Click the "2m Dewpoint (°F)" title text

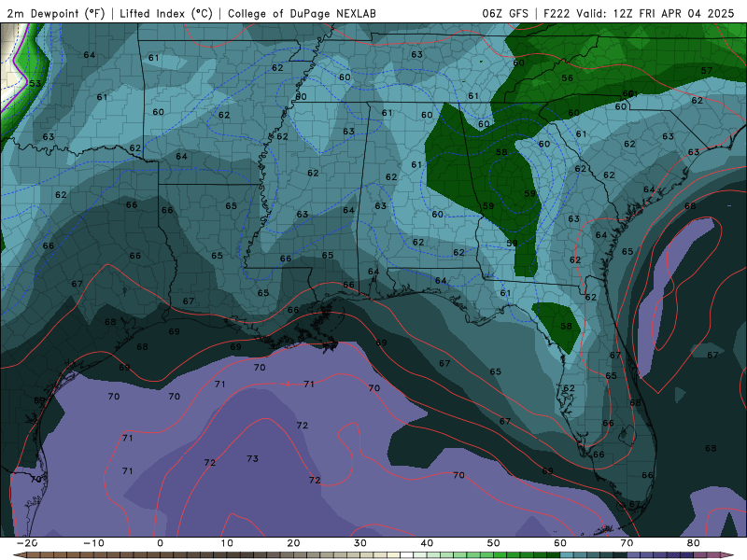pyautogui.click(x=56, y=14)
